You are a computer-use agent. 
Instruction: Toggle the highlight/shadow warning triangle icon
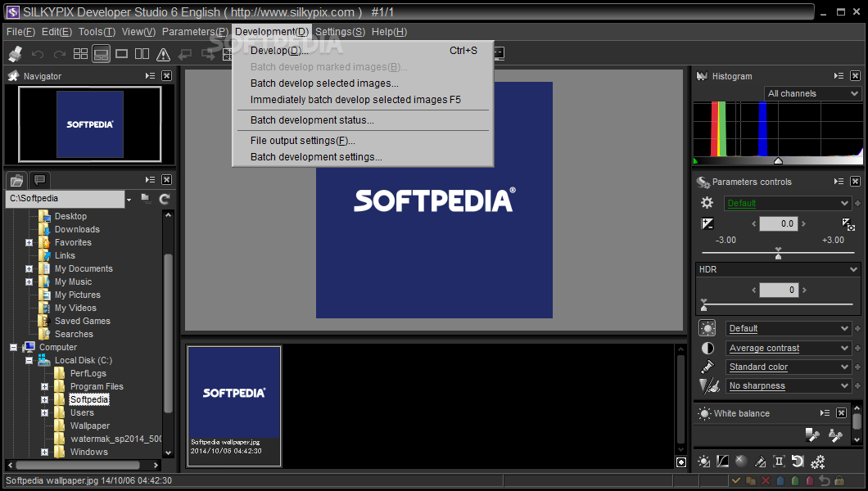pyautogui.click(x=163, y=54)
